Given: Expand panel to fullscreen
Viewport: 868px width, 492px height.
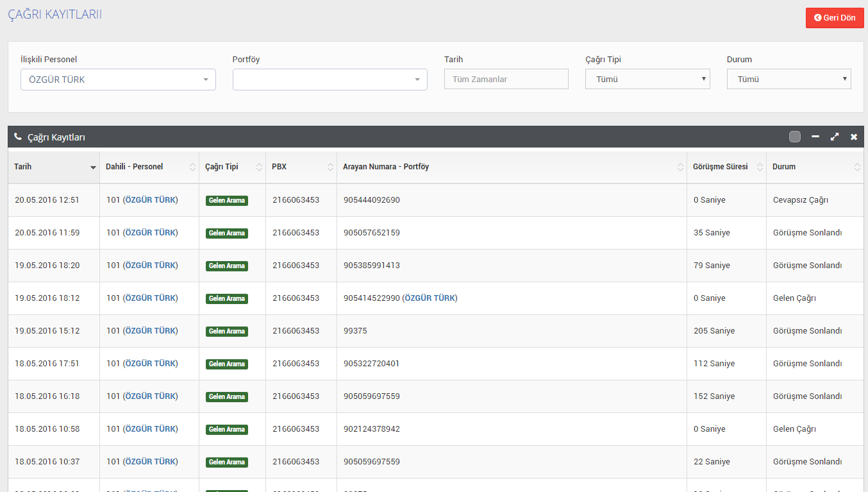Looking at the screenshot, I should click(x=835, y=137).
